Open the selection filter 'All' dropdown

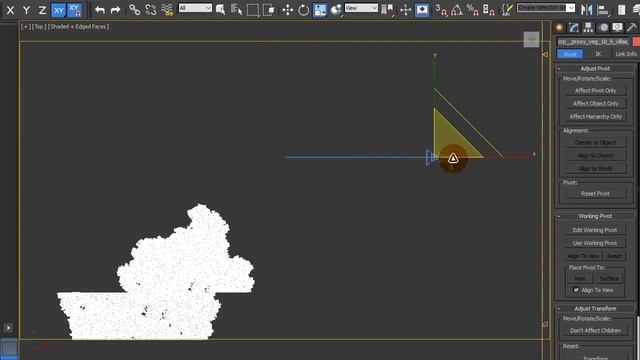[195, 8]
